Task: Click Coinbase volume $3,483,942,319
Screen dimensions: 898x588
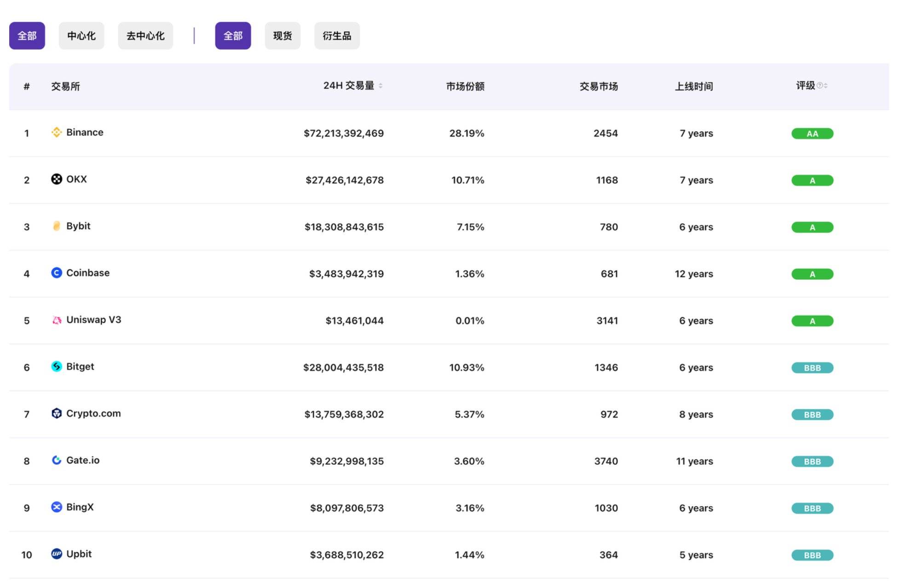Action: (346, 274)
